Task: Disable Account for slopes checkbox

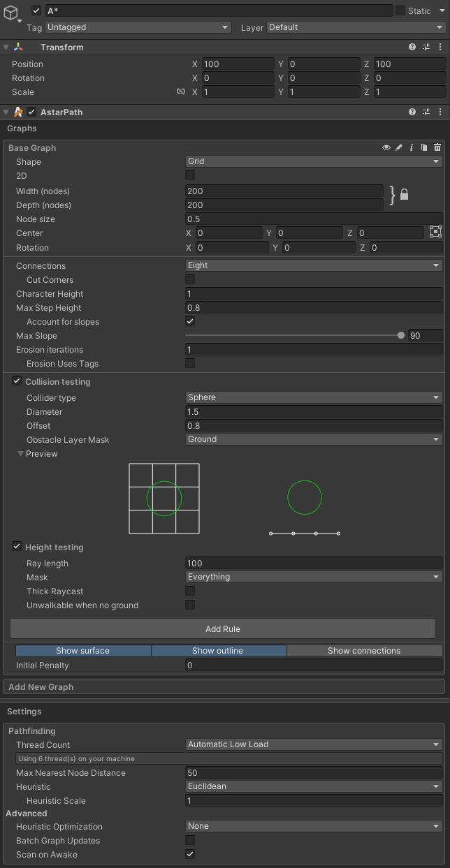Action: pyautogui.click(x=190, y=321)
